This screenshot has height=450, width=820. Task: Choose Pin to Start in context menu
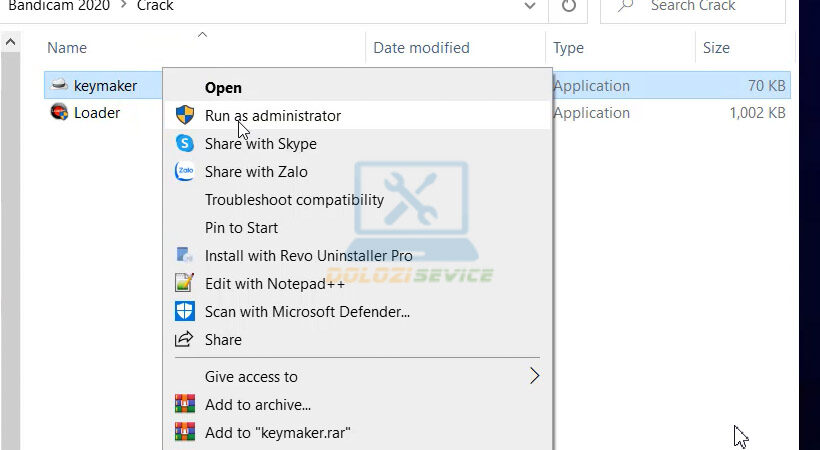pyautogui.click(x=241, y=227)
